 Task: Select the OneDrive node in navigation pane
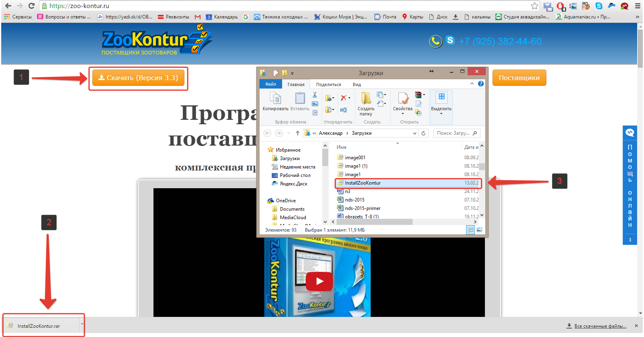(282, 201)
